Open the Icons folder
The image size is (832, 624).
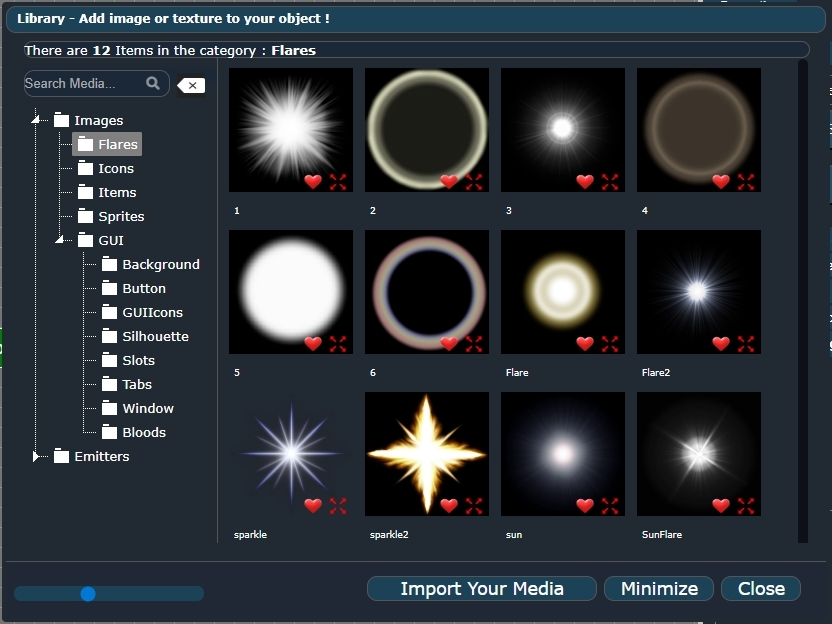click(x=106, y=168)
